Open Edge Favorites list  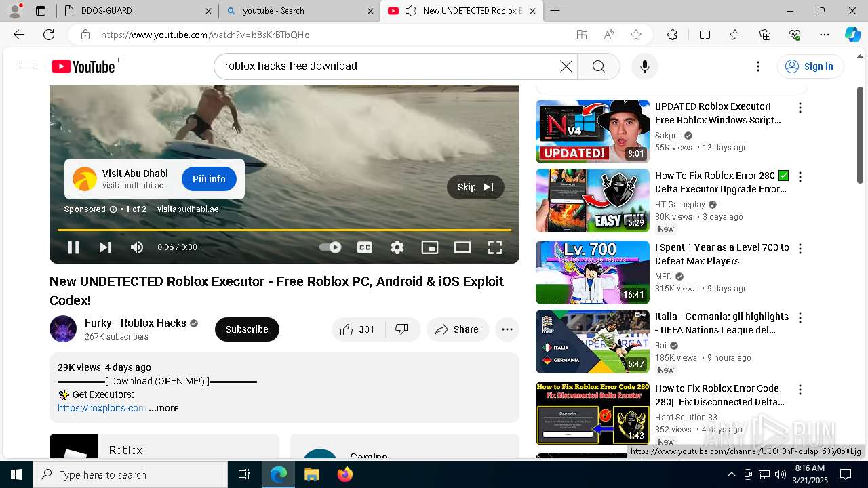[x=735, y=35]
